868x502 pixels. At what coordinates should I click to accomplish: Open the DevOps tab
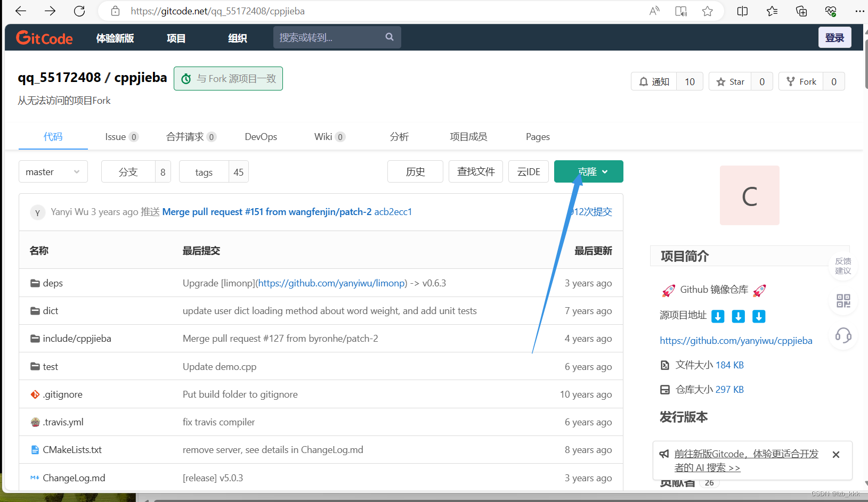(261, 137)
